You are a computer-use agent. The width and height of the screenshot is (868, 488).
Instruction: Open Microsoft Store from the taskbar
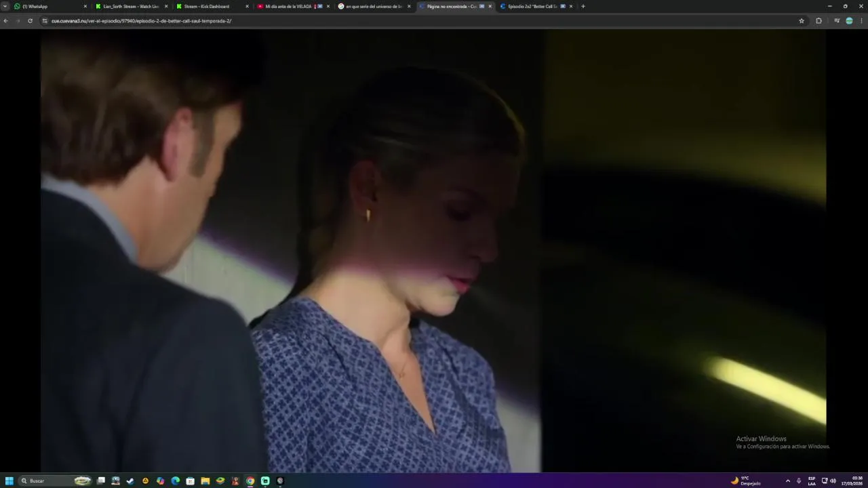pyautogui.click(x=190, y=481)
